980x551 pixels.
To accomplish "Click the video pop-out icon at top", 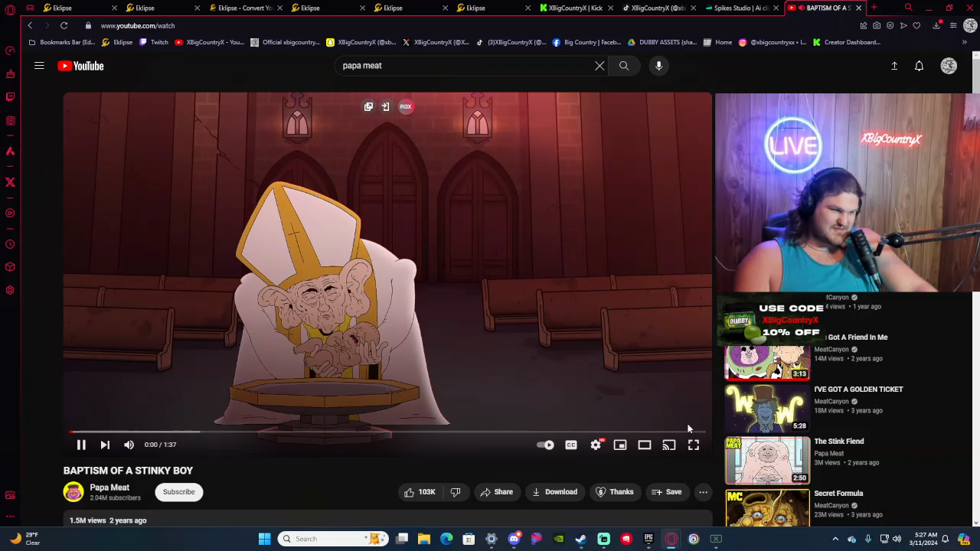I will coord(368,106).
